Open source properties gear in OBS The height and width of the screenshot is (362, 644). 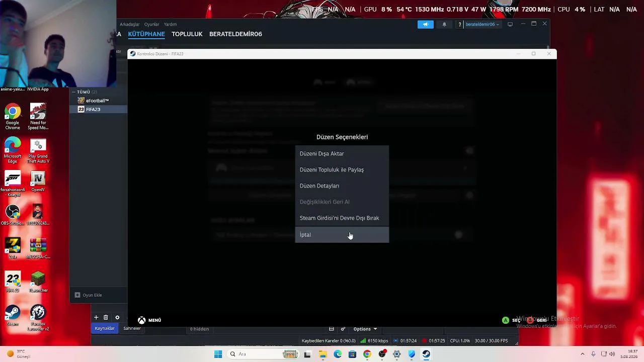coord(117,317)
